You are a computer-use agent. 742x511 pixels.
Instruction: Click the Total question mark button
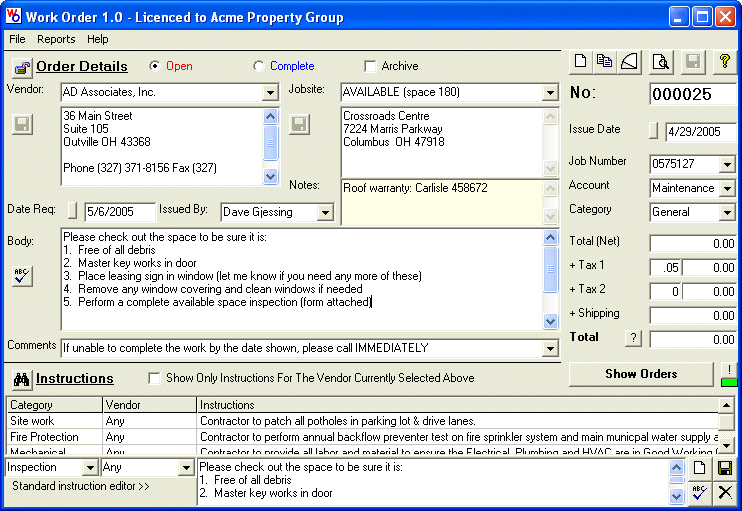(x=633, y=338)
